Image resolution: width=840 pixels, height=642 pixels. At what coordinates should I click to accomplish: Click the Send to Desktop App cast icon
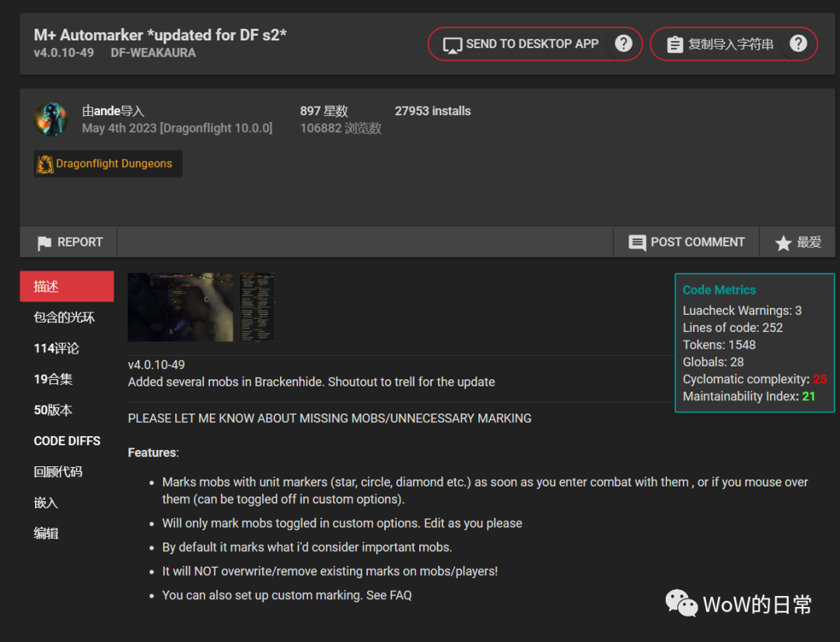[x=452, y=44]
